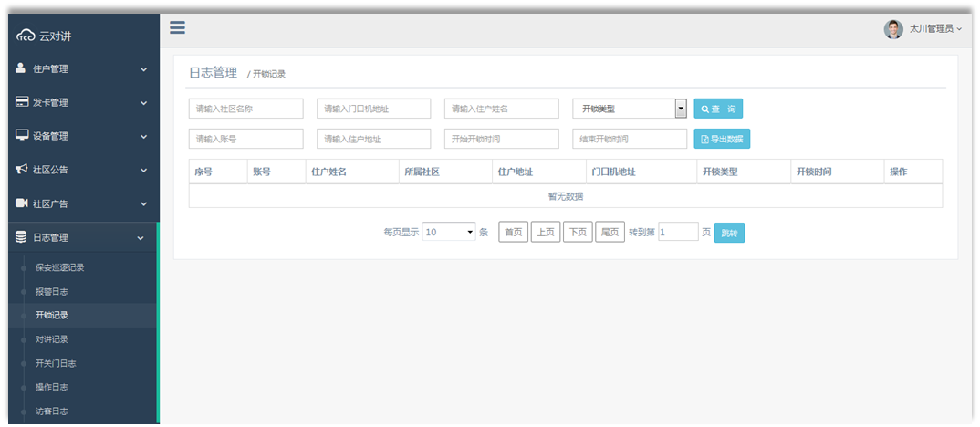This screenshot has width=980, height=427.
Task: Focus the 请输入住户地址 field
Action: tap(374, 139)
